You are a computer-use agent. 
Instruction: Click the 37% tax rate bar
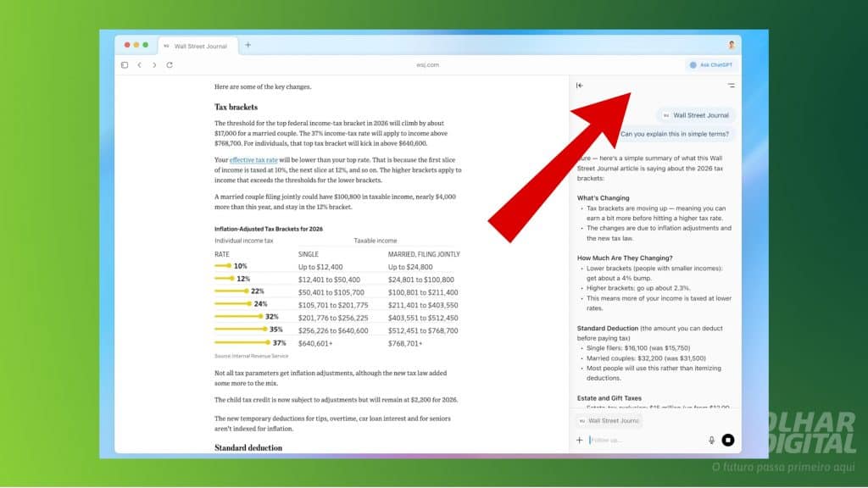click(242, 343)
